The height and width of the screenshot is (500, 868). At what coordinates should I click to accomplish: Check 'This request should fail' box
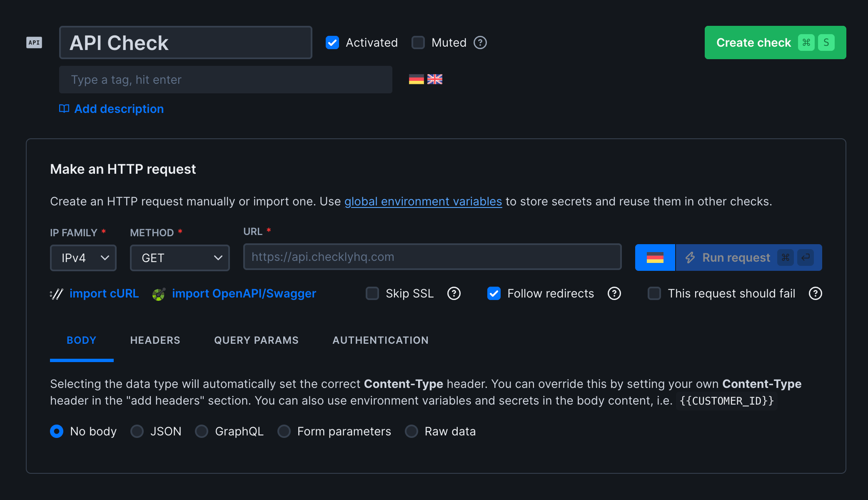click(654, 294)
